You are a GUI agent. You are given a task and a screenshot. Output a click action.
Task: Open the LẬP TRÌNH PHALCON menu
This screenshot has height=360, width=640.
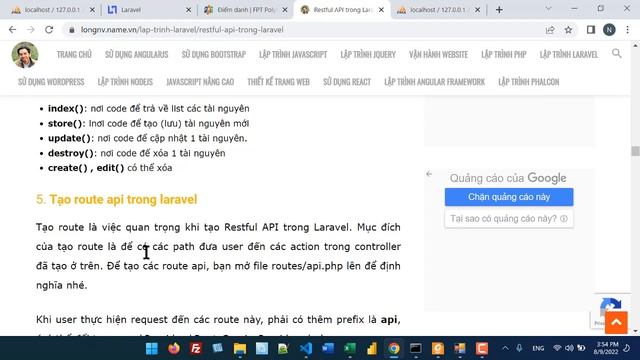[529, 82]
